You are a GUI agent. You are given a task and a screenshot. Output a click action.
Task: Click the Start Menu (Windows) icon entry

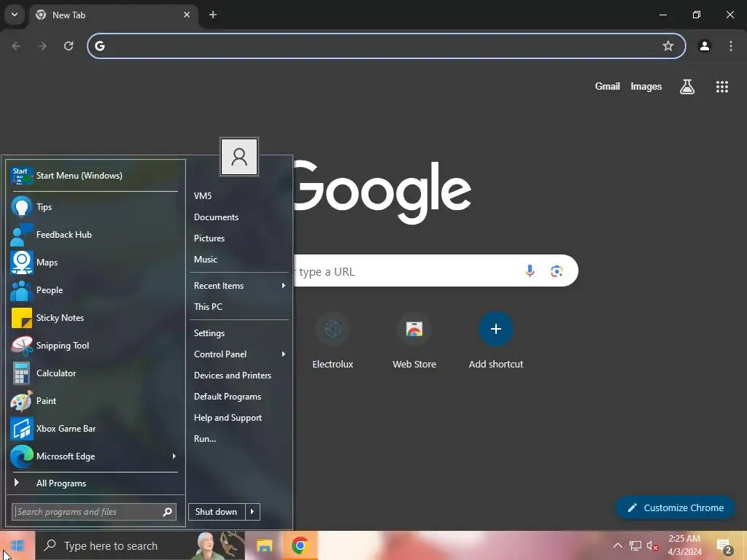pos(21,176)
